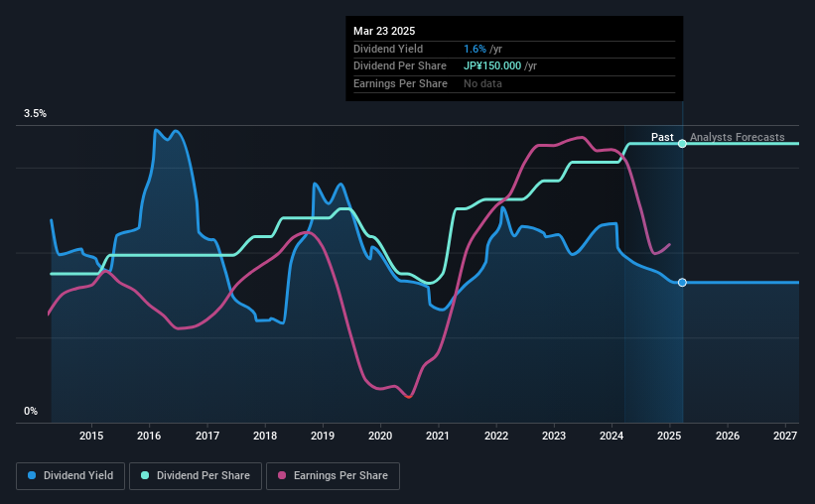Toggle the Earnings Per Share legend button
Screen dimensions: 815x504
pyautogui.click(x=334, y=476)
